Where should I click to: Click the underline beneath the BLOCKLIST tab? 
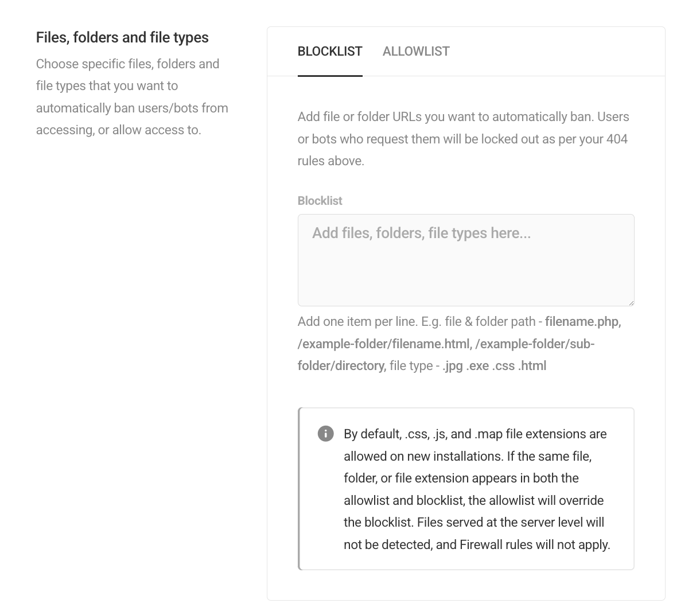[329, 75]
